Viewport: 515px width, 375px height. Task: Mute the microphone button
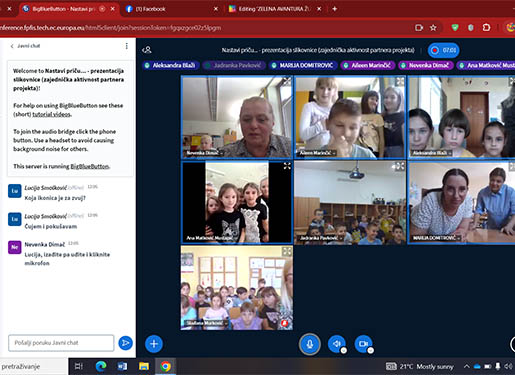tap(310, 344)
